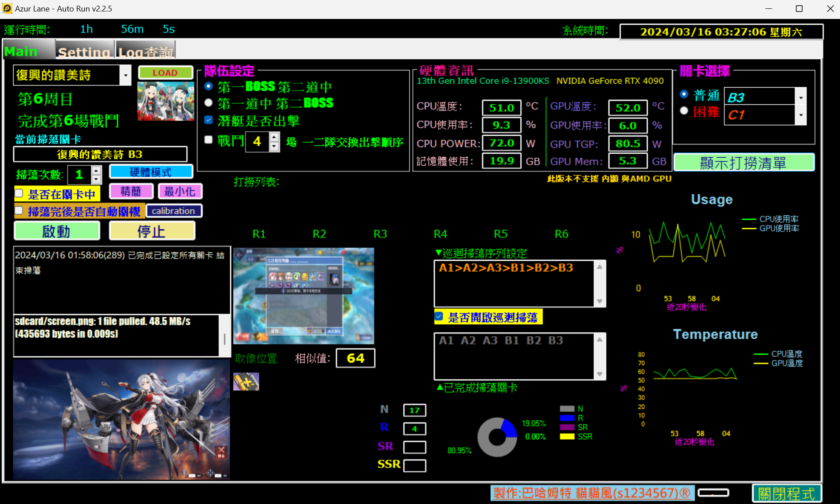Open the B3 normal stage dropdown

click(x=800, y=97)
